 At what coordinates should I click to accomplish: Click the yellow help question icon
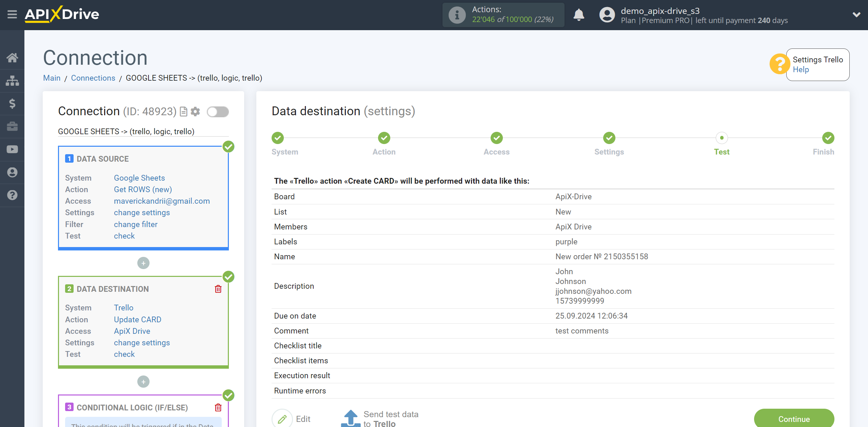point(780,64)
